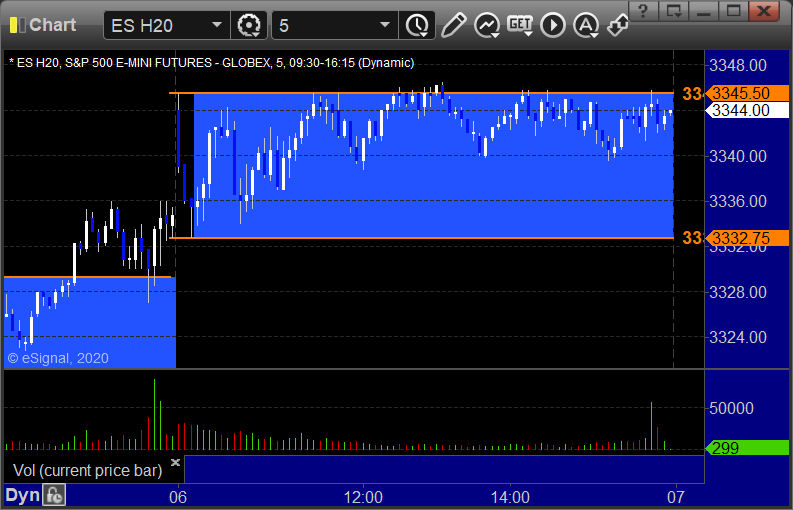Click the 3336.00 price axis label
Screen dimensions: 793x510
pyautogui.click(x=738, y=201)
